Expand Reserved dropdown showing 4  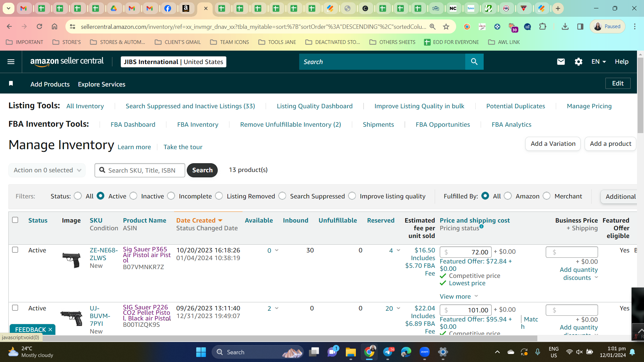click(398, 250)
